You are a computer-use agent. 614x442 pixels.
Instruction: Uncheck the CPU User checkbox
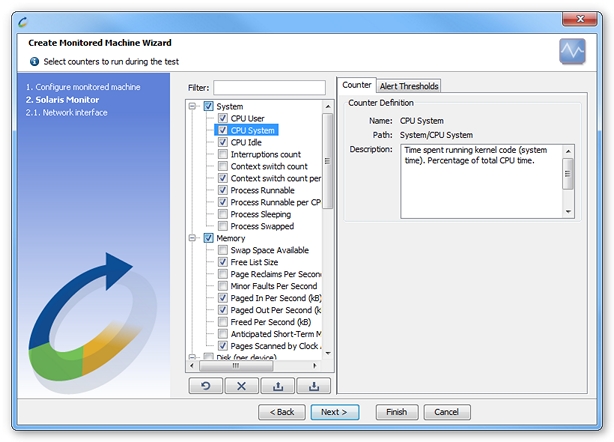coord(223,118)
